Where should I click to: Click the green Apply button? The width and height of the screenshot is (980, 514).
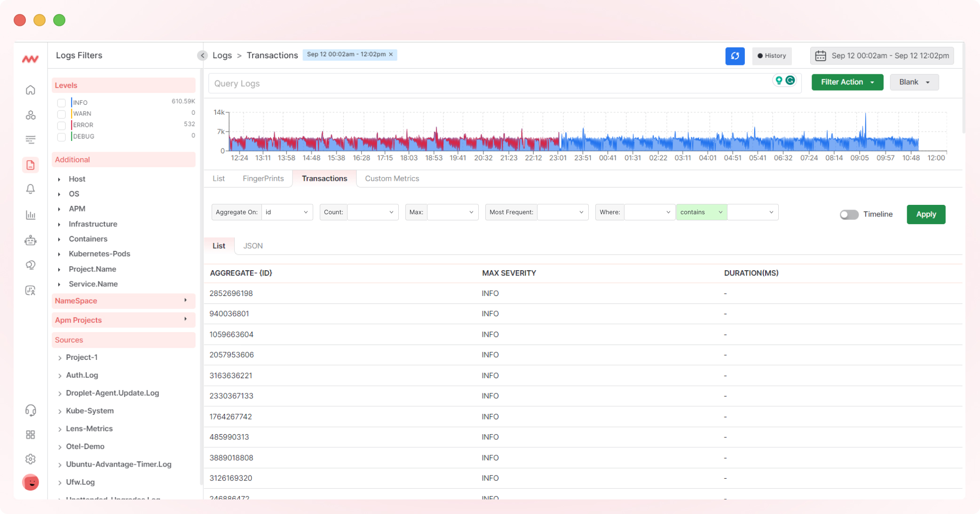926,214
